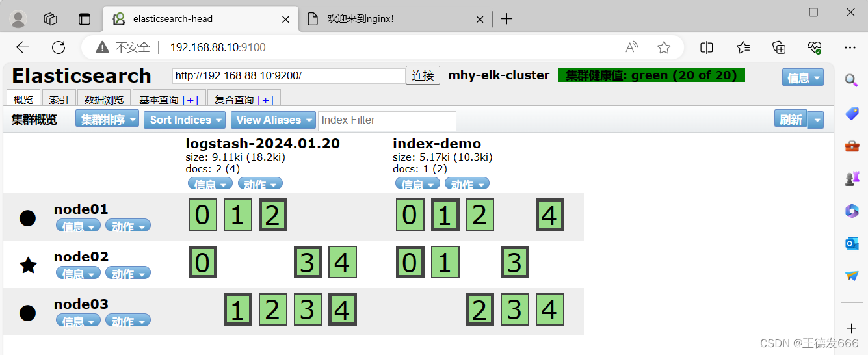The width and height of the screenshot is (868, 355).
Task: Open 动作 dropdown for node01
Action: coord(128,226)
